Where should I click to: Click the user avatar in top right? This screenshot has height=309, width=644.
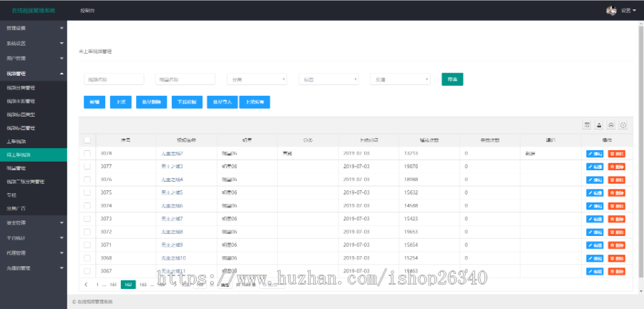pos(610,10)
